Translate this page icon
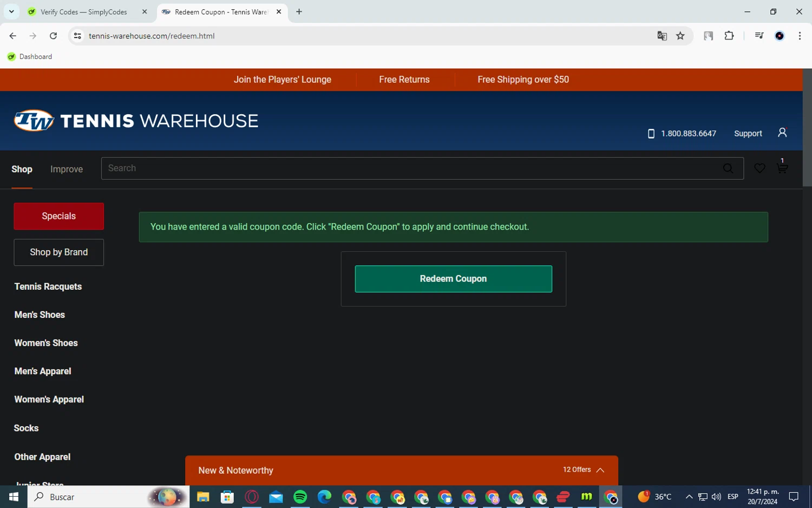This screenshot has width=812, height=508. (662, 36)
